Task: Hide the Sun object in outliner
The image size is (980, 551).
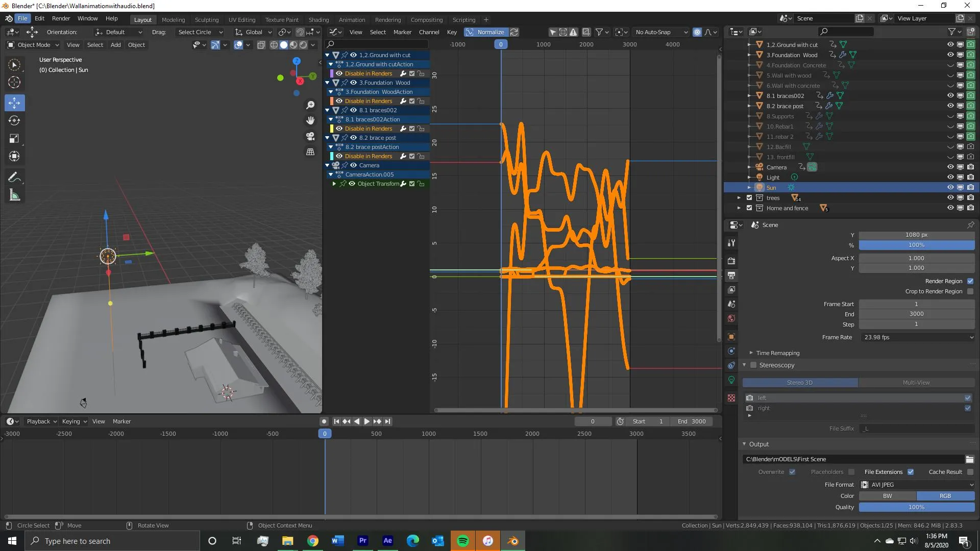Action: [x=950, y=187]
